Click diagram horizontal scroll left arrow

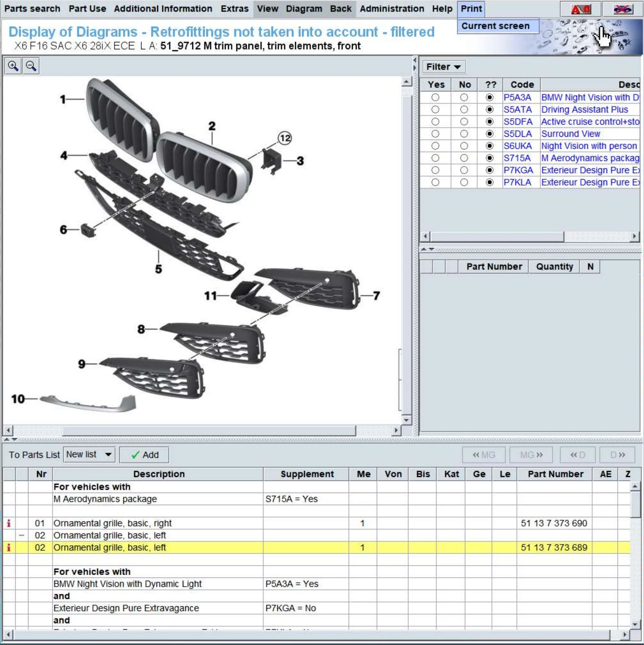(8, 430)
